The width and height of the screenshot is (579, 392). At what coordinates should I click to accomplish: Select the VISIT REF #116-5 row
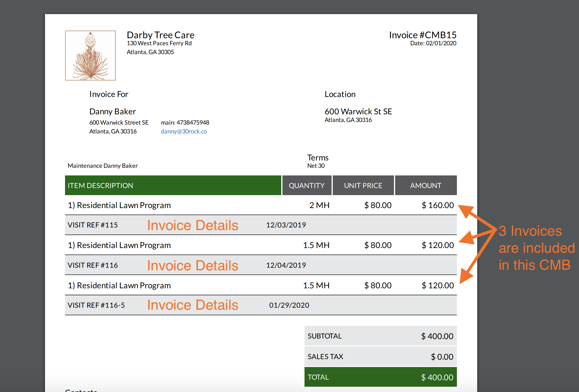[x=96, y=305]
